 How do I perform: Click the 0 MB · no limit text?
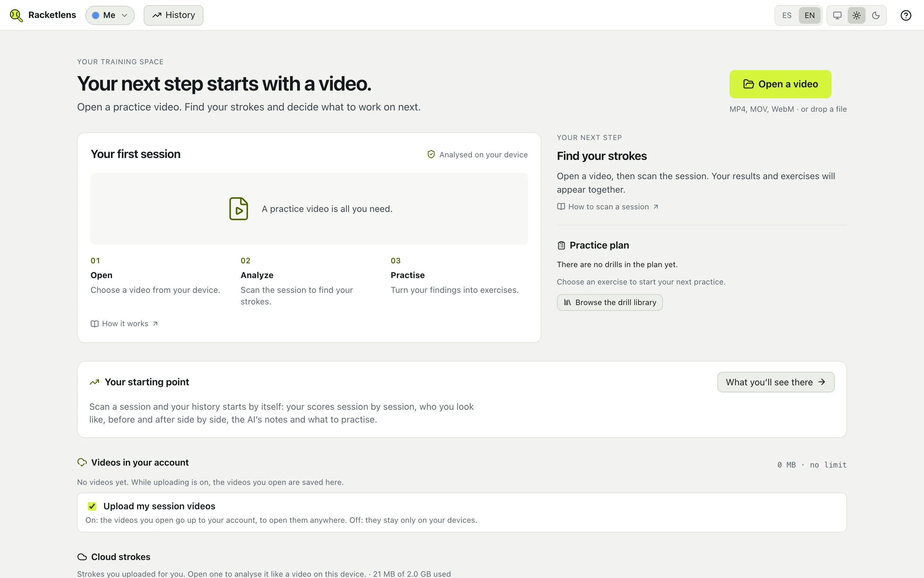pos(812,465)
